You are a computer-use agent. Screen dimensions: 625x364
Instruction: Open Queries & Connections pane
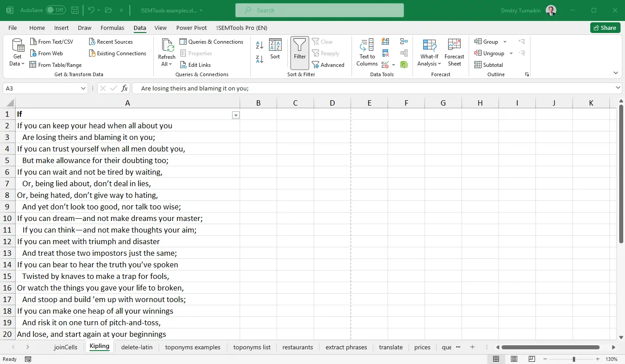tap(212, 41)
